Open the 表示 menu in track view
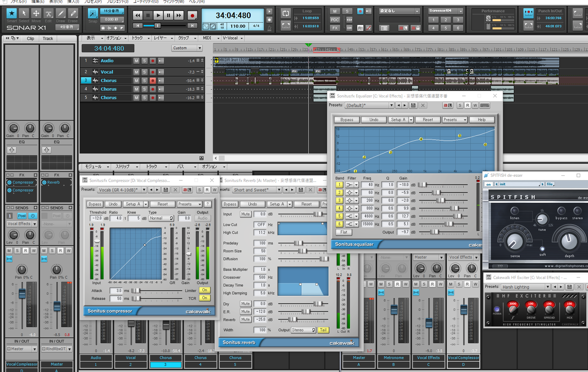The height and width of the screenshot is (372, 588). coord(93,38)
